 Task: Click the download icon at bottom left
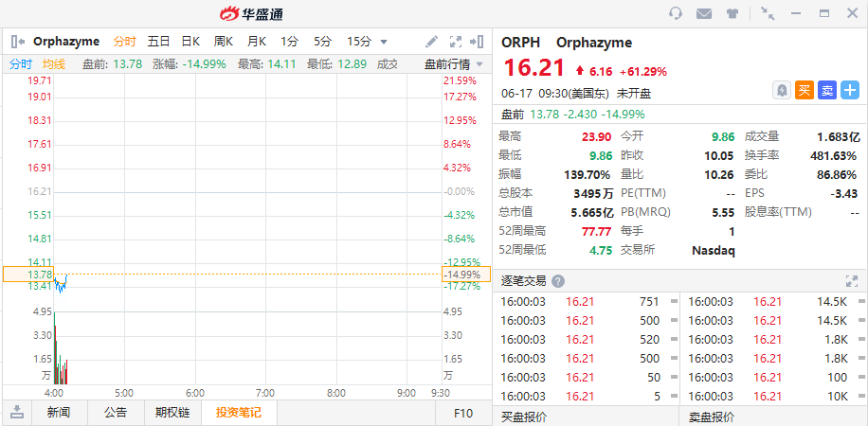(x=18, y=412)
